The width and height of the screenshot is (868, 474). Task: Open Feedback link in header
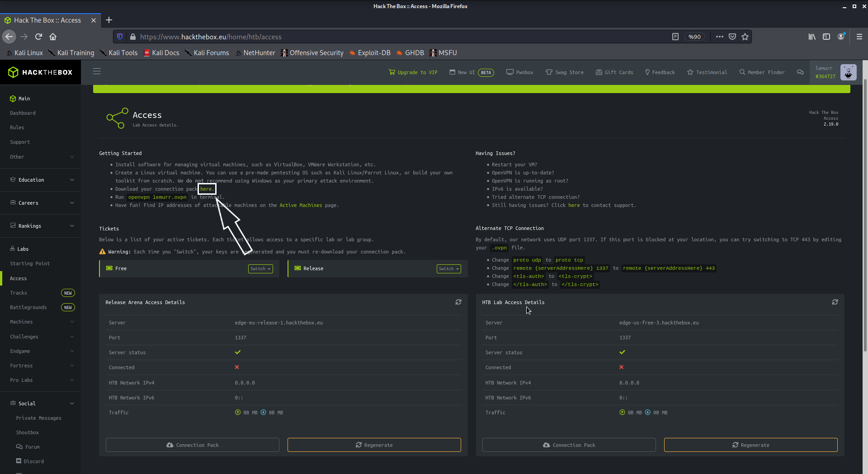point(660,72)
